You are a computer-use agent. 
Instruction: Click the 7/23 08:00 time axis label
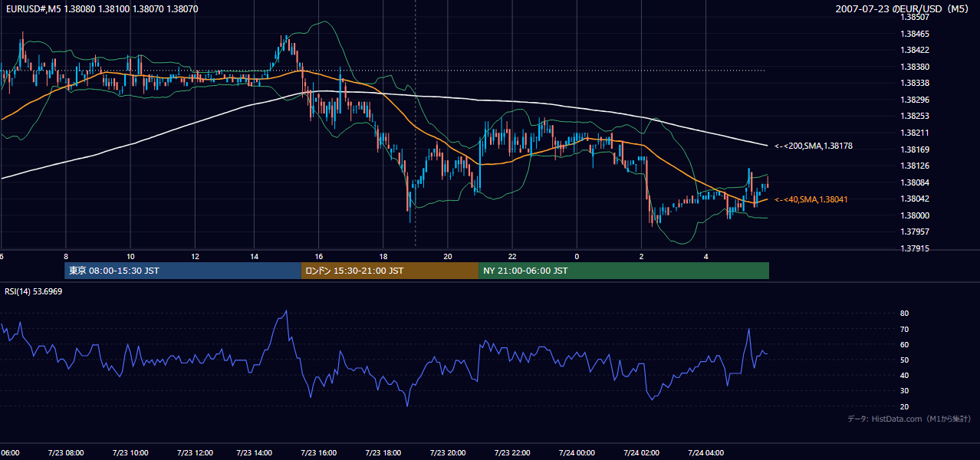65,453
